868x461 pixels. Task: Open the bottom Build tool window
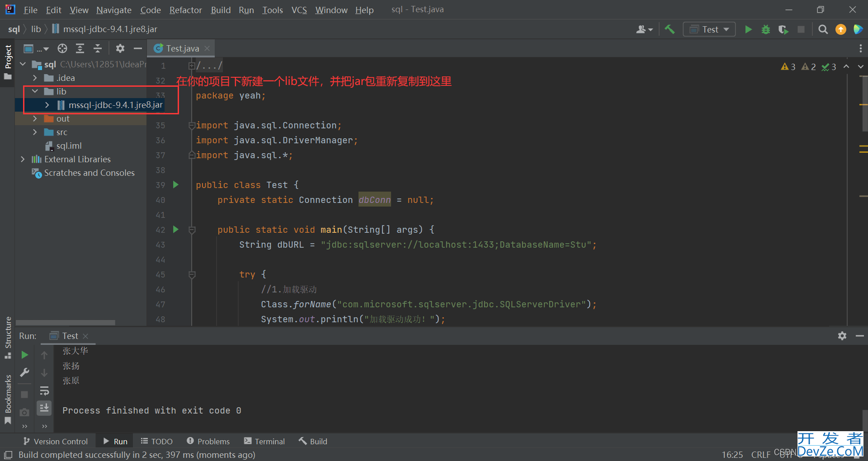click(313, 441)
